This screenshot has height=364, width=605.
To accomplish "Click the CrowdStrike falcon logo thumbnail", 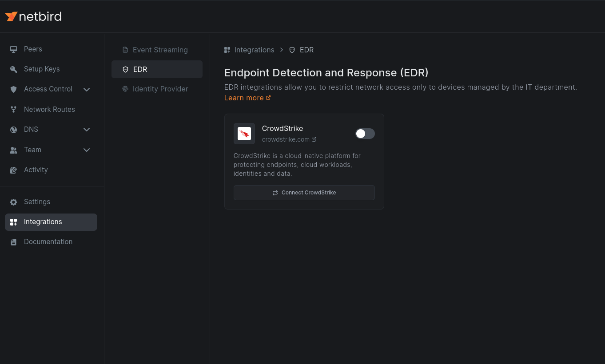I will (244, 133).
